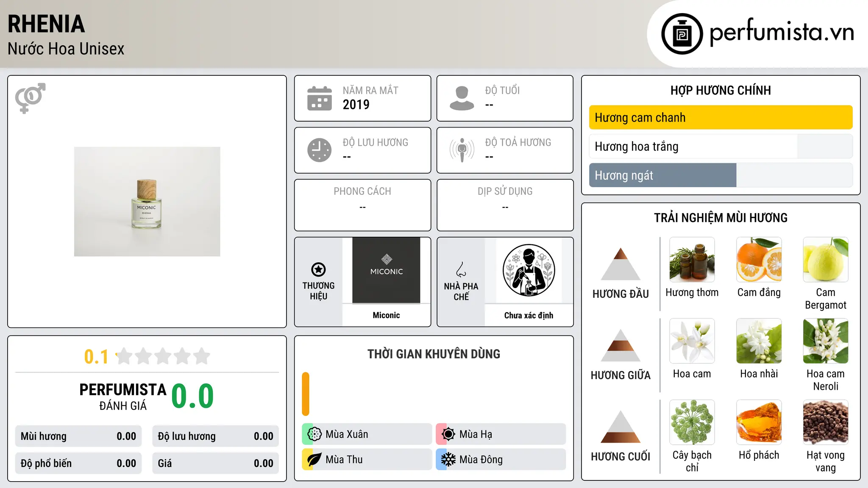868x488 pixels.
Task: Select the Hoa cam note image
Action: 692,341
